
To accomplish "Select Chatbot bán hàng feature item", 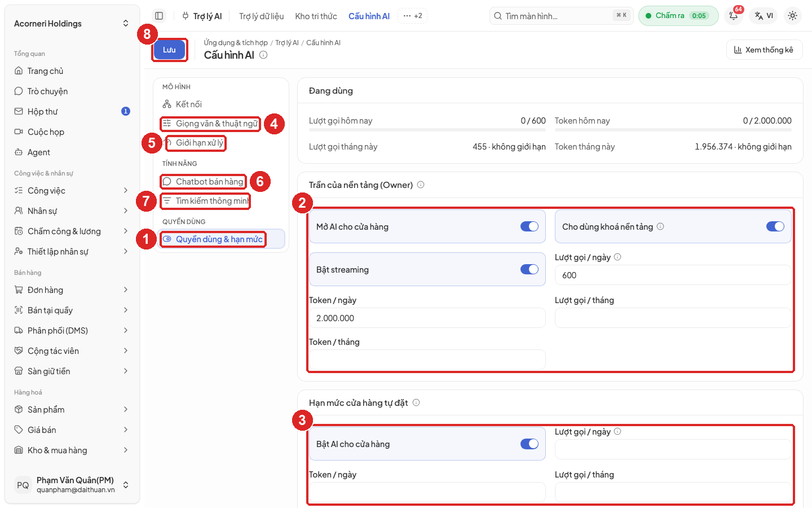I will [221, 182].
